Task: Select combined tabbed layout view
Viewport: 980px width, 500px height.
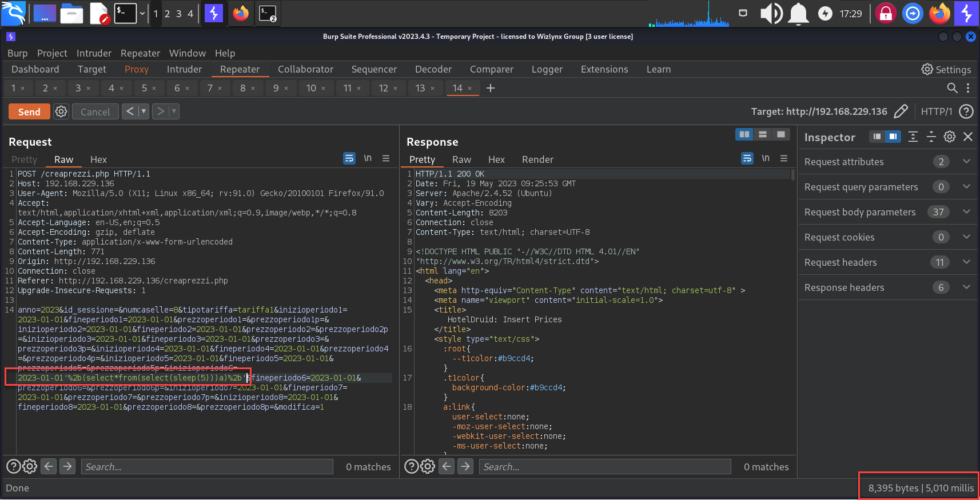Action: (x=781, y=134)
